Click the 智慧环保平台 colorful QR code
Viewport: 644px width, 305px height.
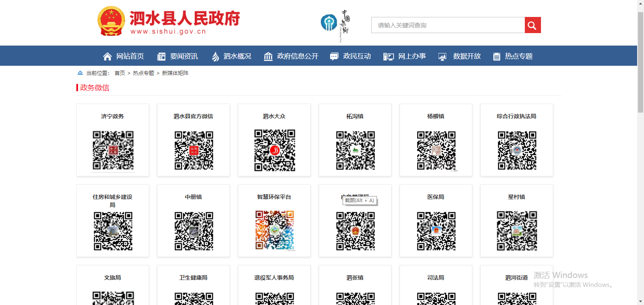point(275,230)
